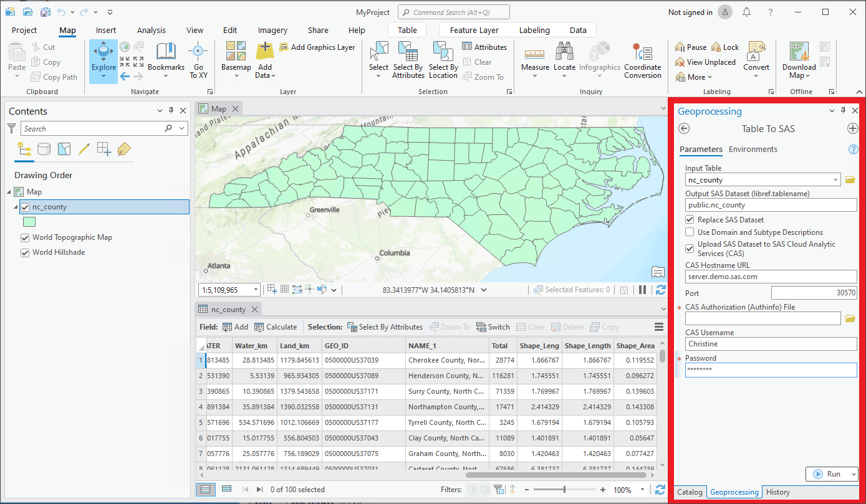Open the Imagery ribbon tab

272,29
